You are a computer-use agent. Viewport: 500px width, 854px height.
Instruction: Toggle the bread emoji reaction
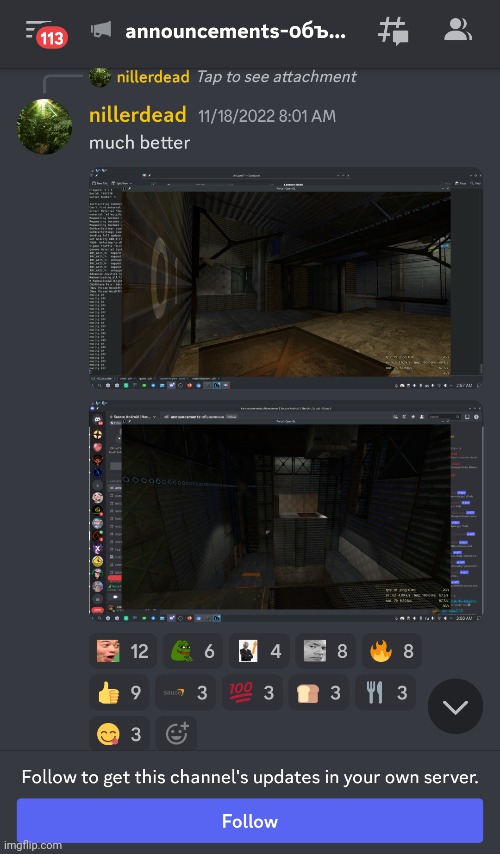[319, 692]
